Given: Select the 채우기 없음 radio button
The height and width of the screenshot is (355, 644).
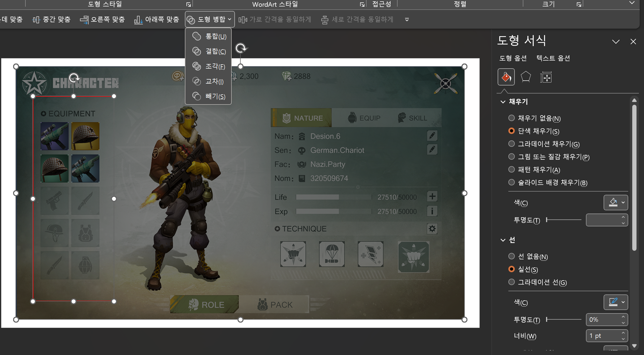Looking at the screenshot, I should click(511, 118).
